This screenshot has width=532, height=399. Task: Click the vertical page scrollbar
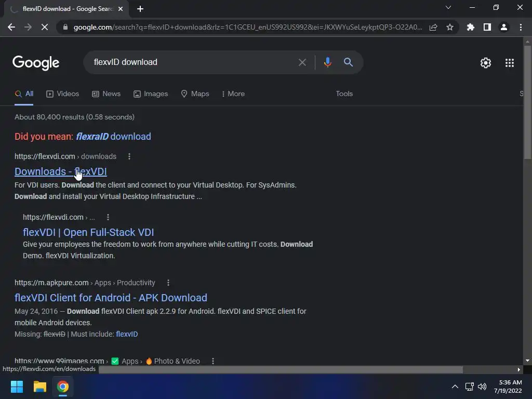527,102
